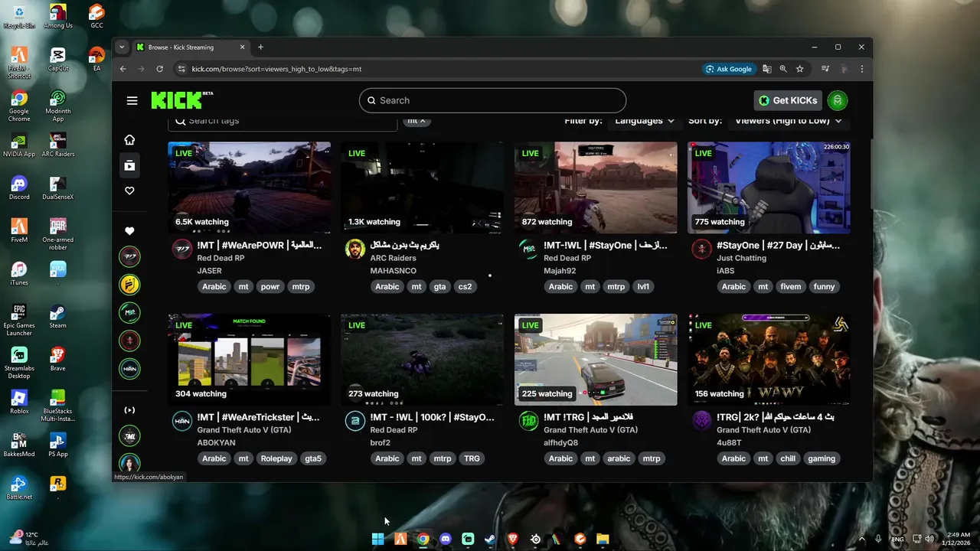This screenshot has width=980, height=551.
Task: Open the Viewers (High to Low) sort dropdown
Action: (788, 121)
